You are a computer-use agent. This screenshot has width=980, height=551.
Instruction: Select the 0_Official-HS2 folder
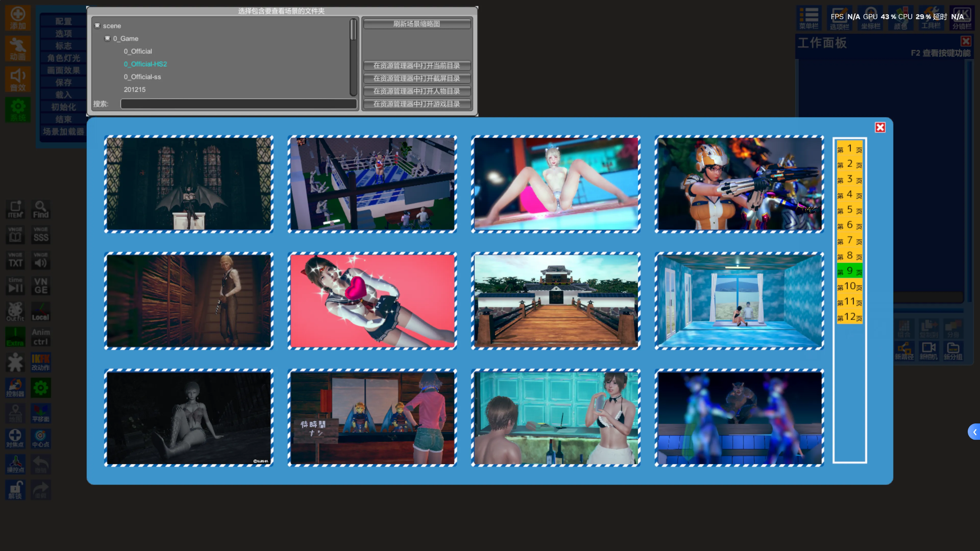tap(145, 64)
